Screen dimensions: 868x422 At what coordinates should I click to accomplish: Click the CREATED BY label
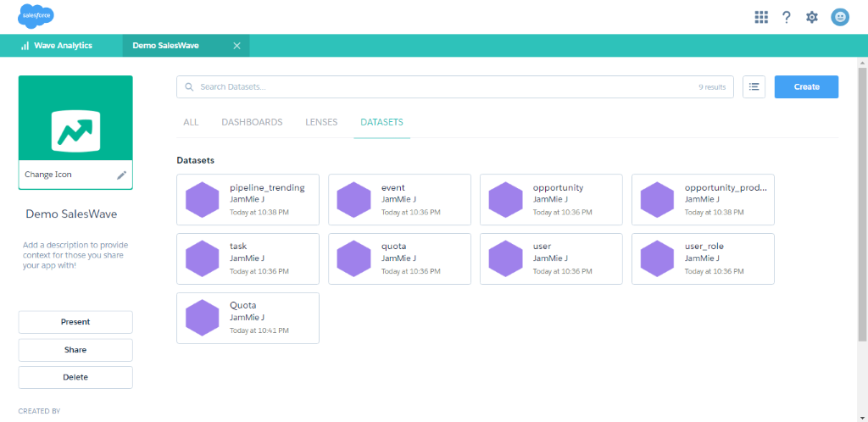[39, 412]
